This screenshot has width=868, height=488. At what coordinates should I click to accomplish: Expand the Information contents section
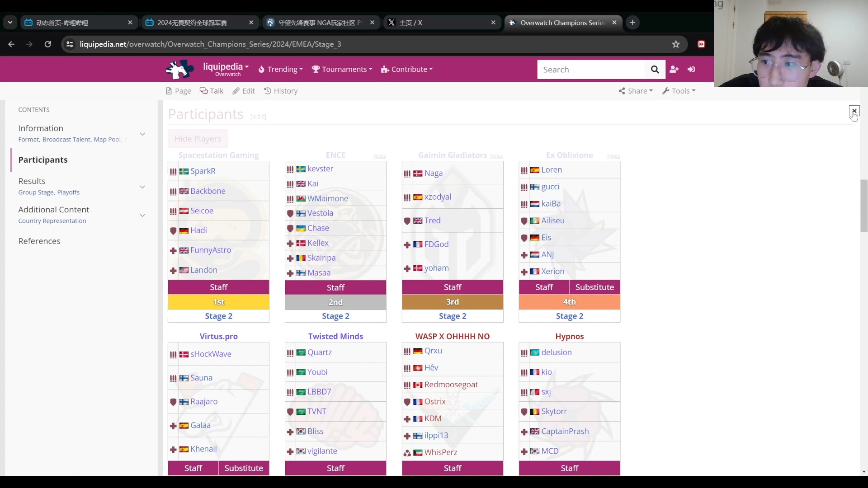coord(142,134)
